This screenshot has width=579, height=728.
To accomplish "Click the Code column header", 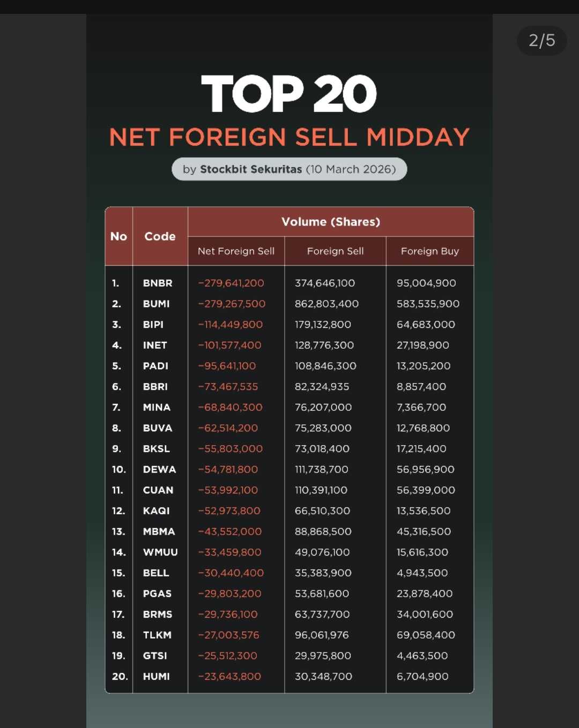I will [x=160, y=236].
